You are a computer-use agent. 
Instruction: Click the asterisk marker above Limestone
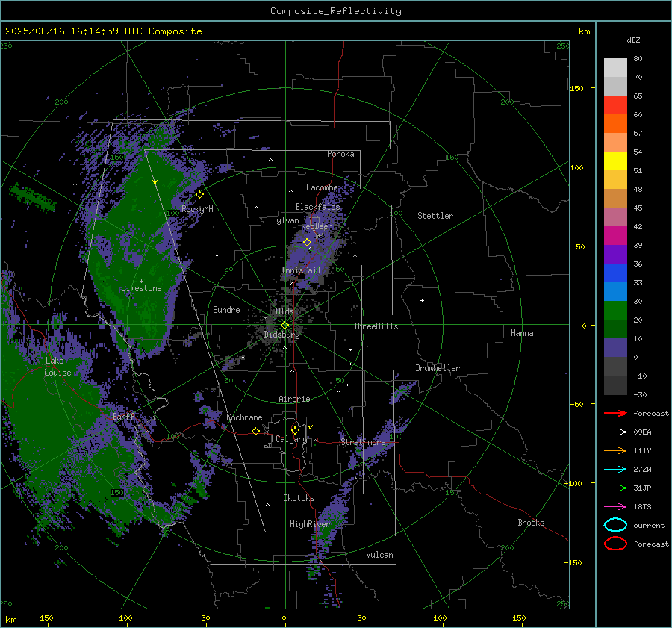(141, 282)
